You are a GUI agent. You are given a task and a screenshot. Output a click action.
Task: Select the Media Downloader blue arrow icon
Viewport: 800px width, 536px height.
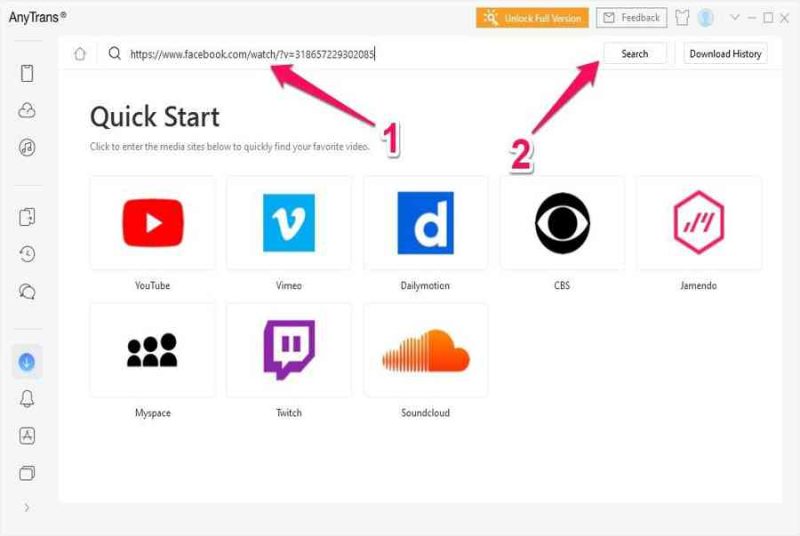pos(27,362)
